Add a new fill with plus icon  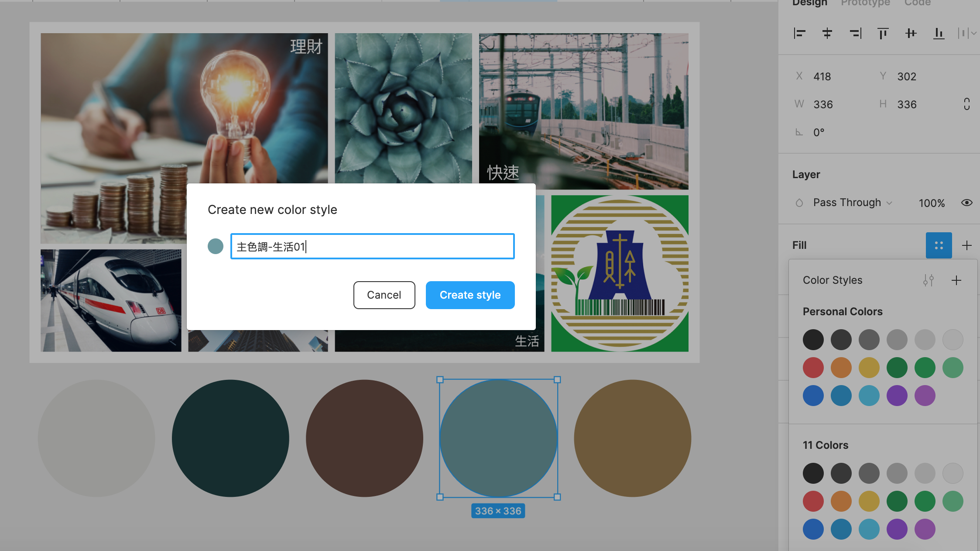pos(966,245)
